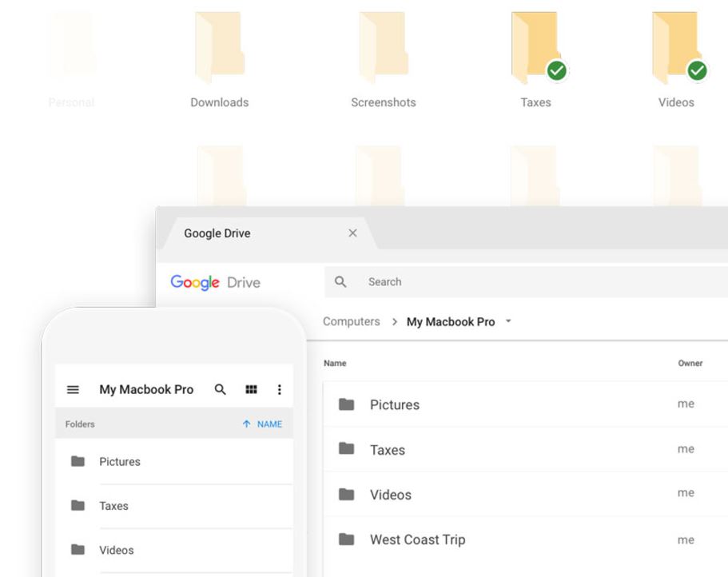Click the green sync checkmark on Videos folder
728x577 pixels.
tap(697, 70)
